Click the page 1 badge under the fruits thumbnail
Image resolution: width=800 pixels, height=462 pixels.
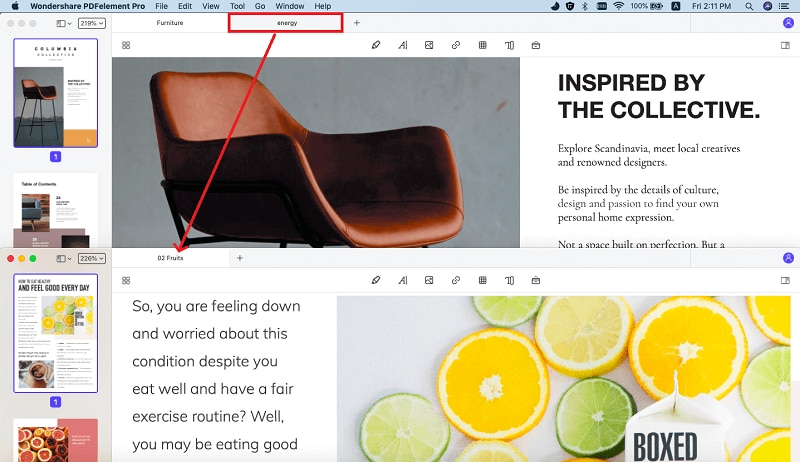click(56, 402)
